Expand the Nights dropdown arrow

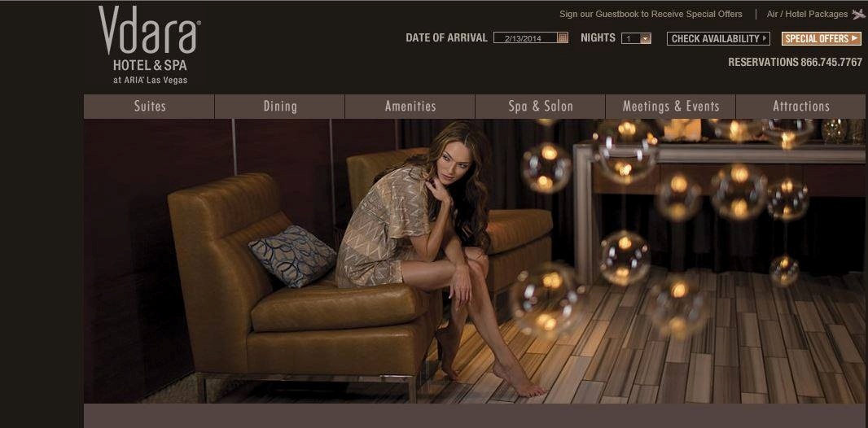click(x=646, y=38)
